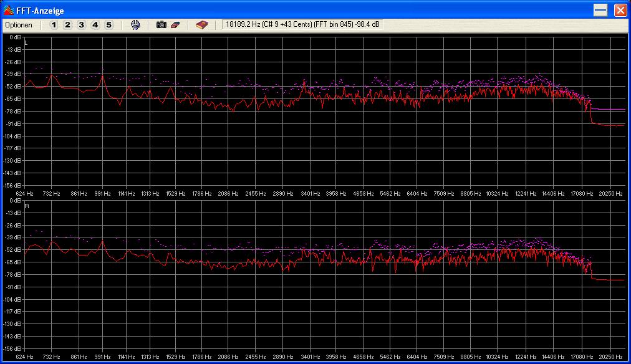Select preset button 5

(108, 25)
